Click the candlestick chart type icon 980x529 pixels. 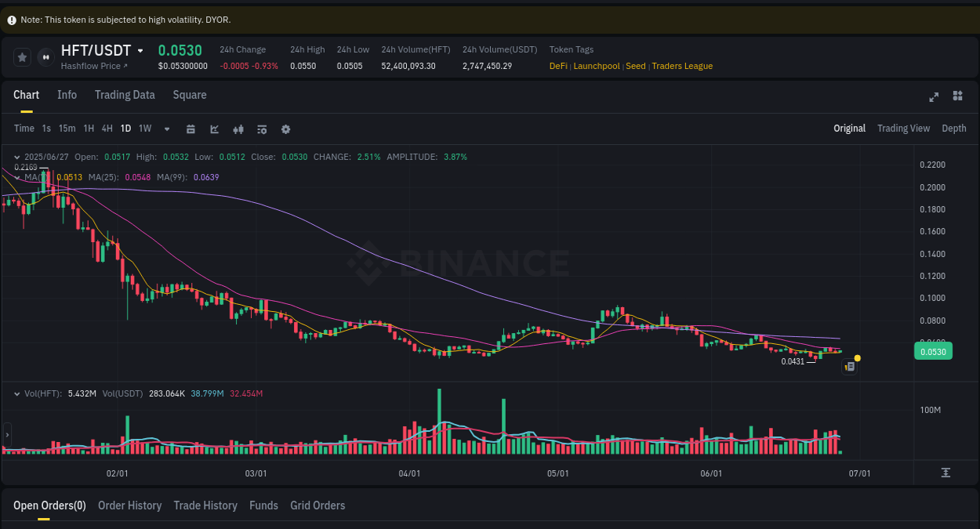click(x=238, y=129)
